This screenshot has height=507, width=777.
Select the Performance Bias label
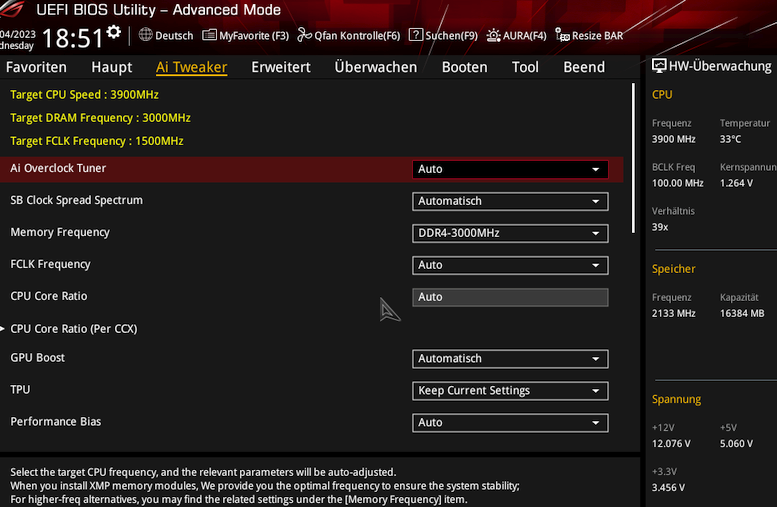[56, 421]
